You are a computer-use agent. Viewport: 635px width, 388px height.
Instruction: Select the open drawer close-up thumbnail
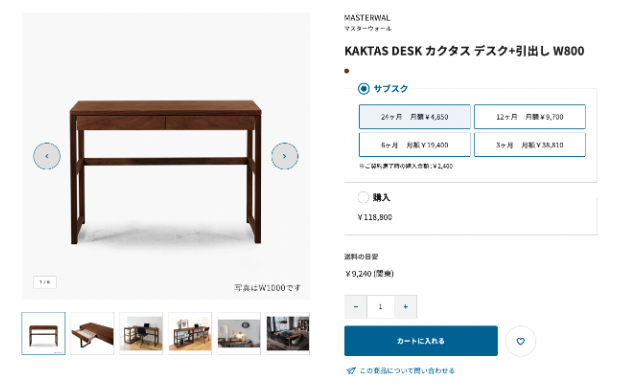(x=92, y=333)
